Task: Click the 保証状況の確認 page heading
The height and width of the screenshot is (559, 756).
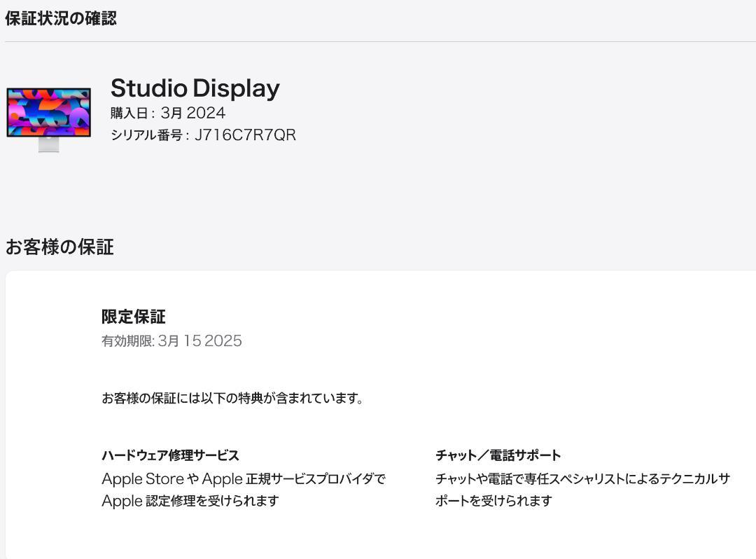Action: pos(61,18)
